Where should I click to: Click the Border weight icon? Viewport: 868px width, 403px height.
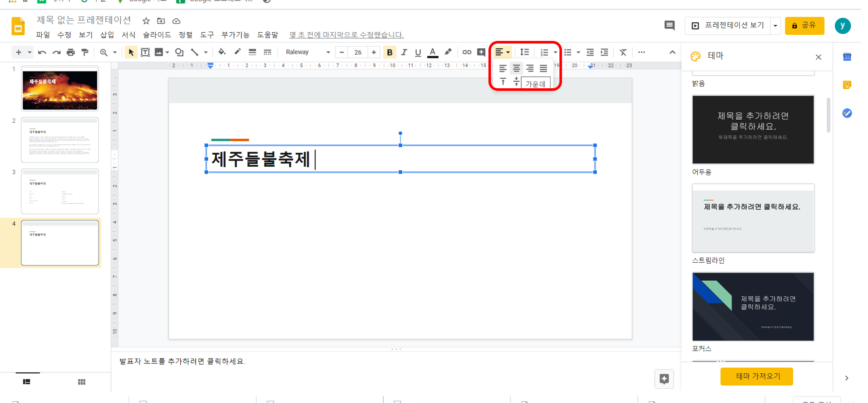[253, 52]
